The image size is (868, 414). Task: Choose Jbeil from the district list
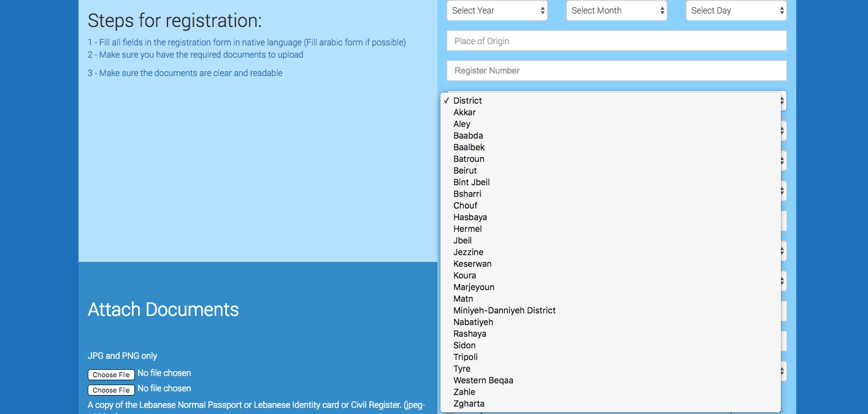click(463, 240)
